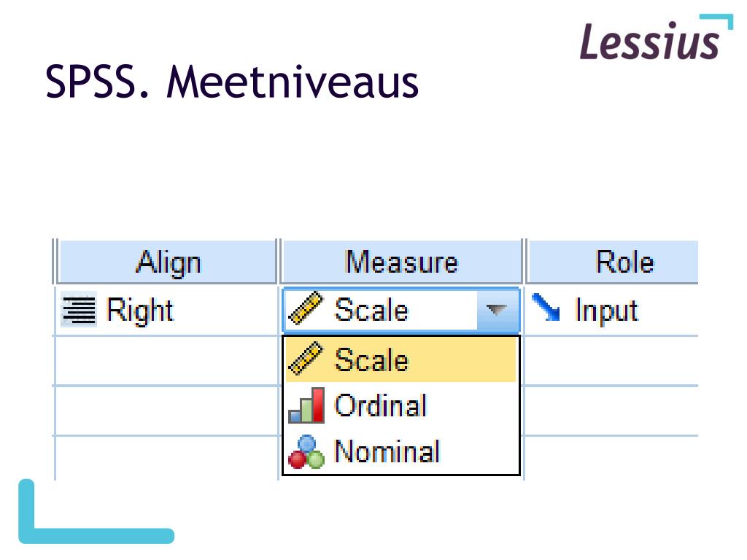Click the Scale value in the Measure combo box
Image resolution: width=747 pixels, height=560 pixels.
(x=371, y=309)
